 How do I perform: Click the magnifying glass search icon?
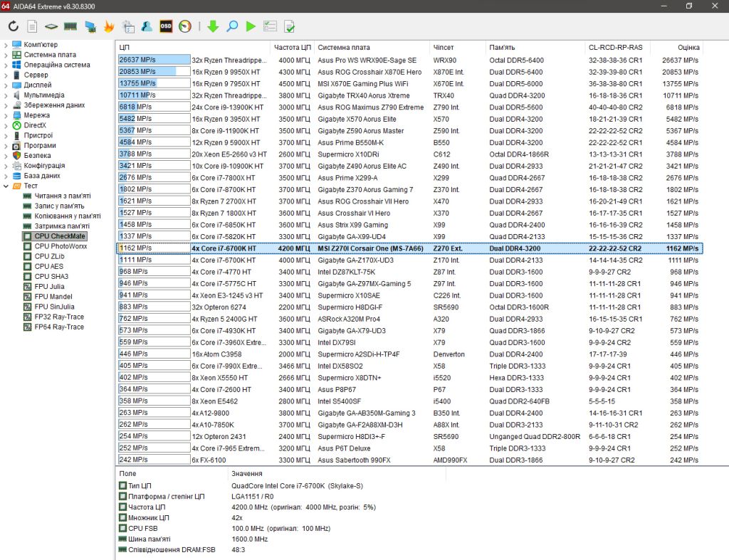point(232,26)
